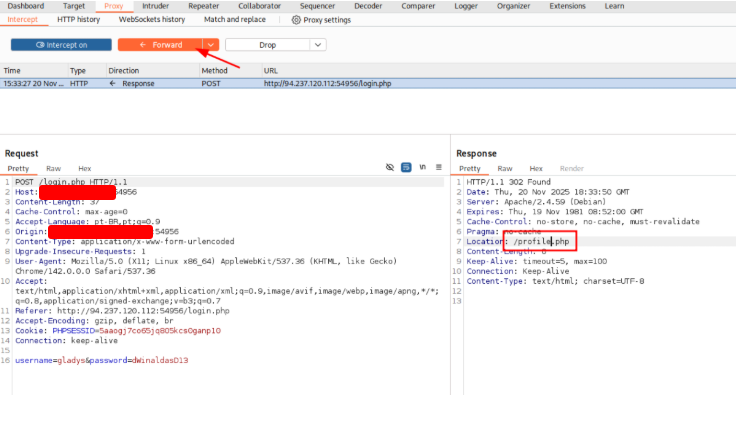Click the left arrow icon in the Direction cell
Viewport: 738px width, 421px height.
click(x=114, y=84)
